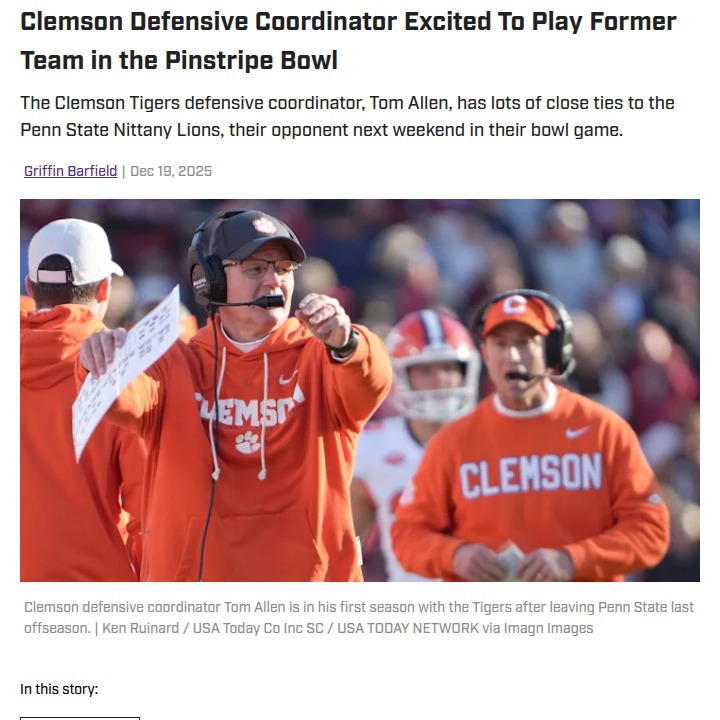The width and height of the screenshot is (720, 720).
Task: Click the Nike swoosh on the CLEMSON sweatshirt
Action: (577, 432)
